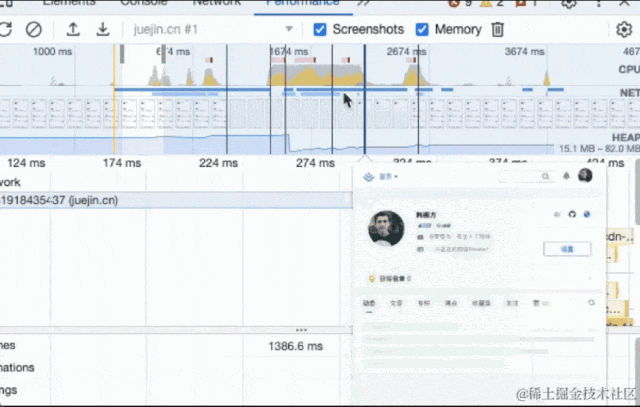
Task: Click the tab-row search icon in preview
Action: click(591, 302)
